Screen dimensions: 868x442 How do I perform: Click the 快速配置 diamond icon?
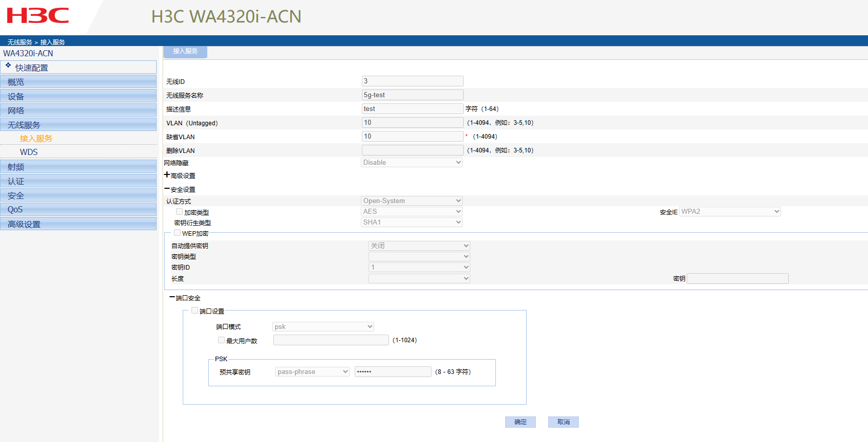point(8,65)
